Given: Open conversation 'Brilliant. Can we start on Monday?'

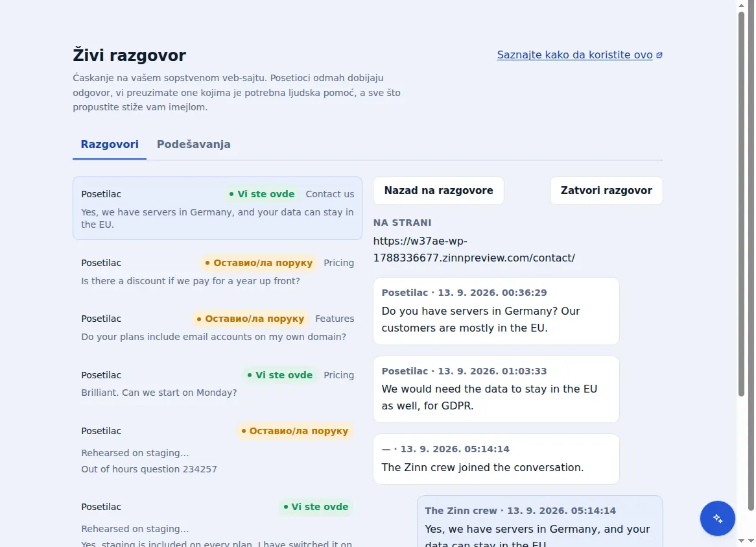Looking at the screenshot, I should [x=217, y=383].
